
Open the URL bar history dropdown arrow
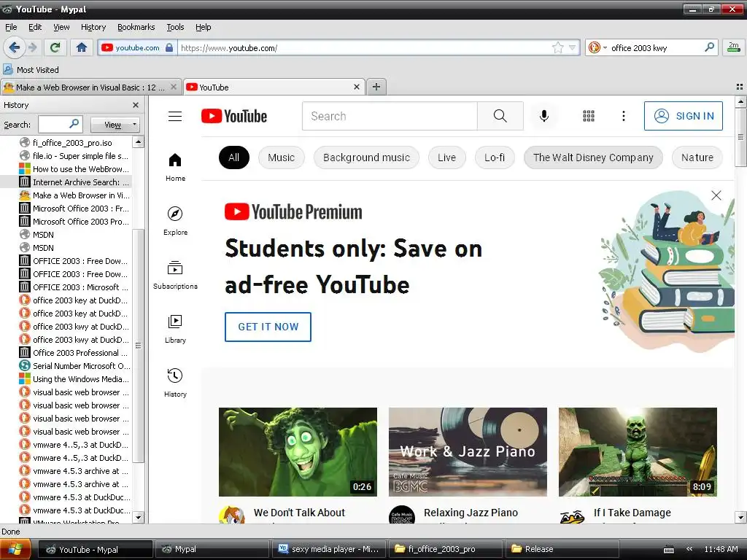pos(573,47)
